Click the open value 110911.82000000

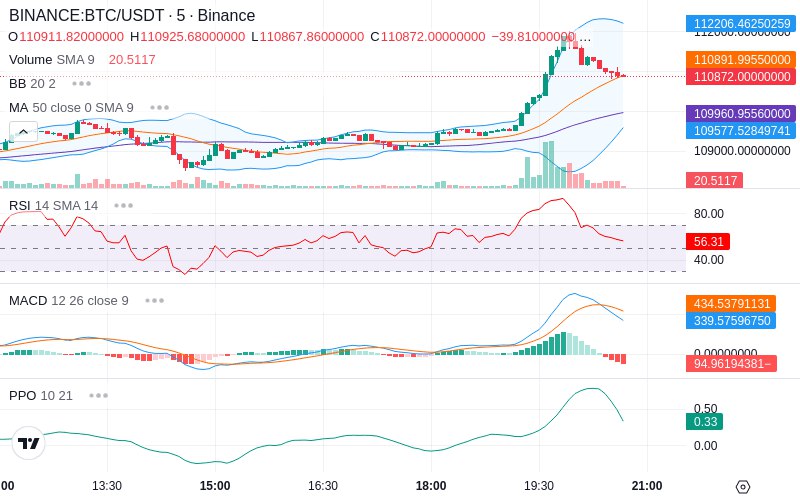[x=71, y=37]
